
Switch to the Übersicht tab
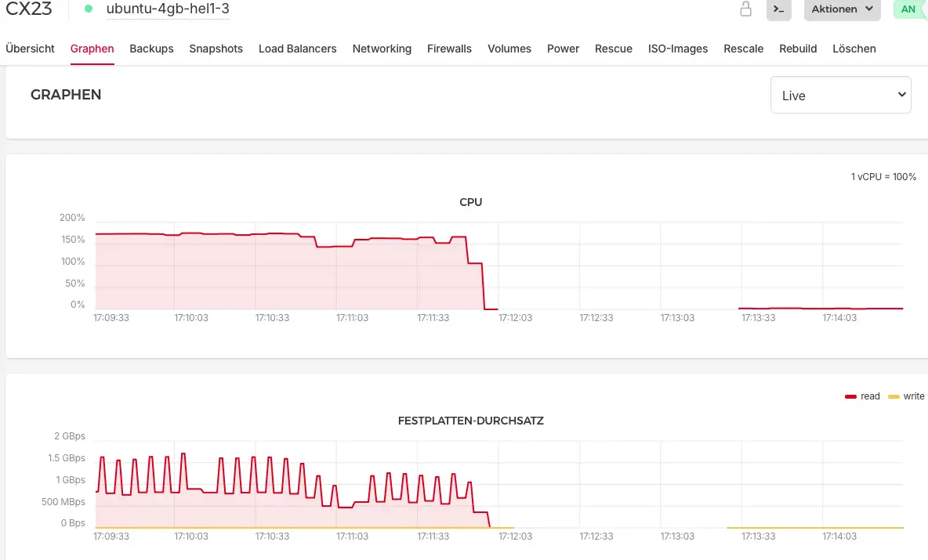pyautogui.click(x=30, y=49)
